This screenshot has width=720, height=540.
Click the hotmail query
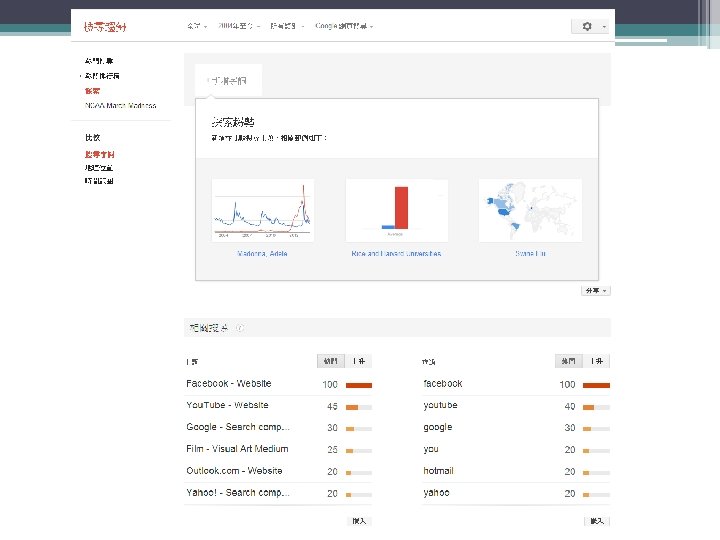click(x=438, y=471)
